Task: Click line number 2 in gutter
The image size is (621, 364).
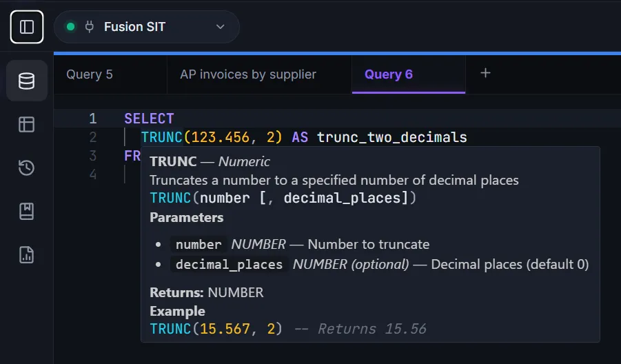Action: click(92, 137)
